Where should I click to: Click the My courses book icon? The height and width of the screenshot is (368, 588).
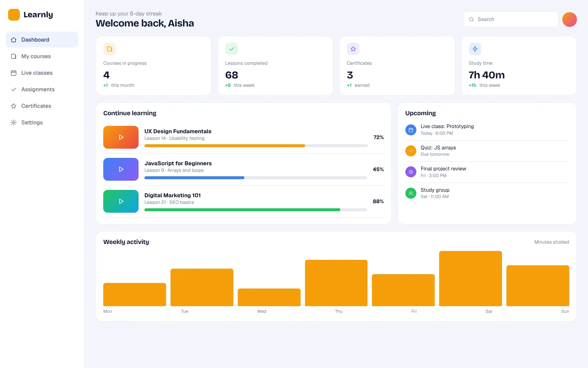click(14, 56)
